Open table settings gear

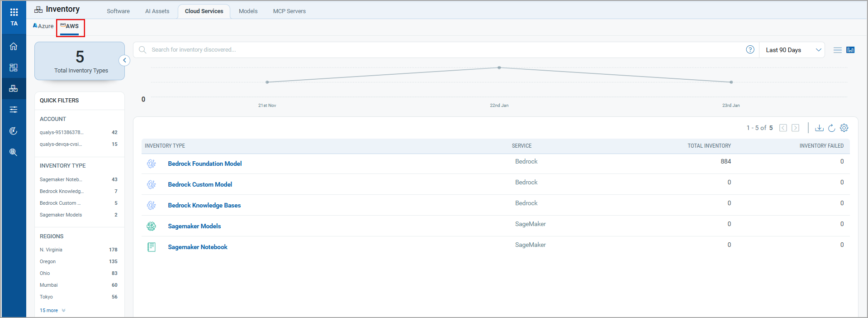click(844, 128)
